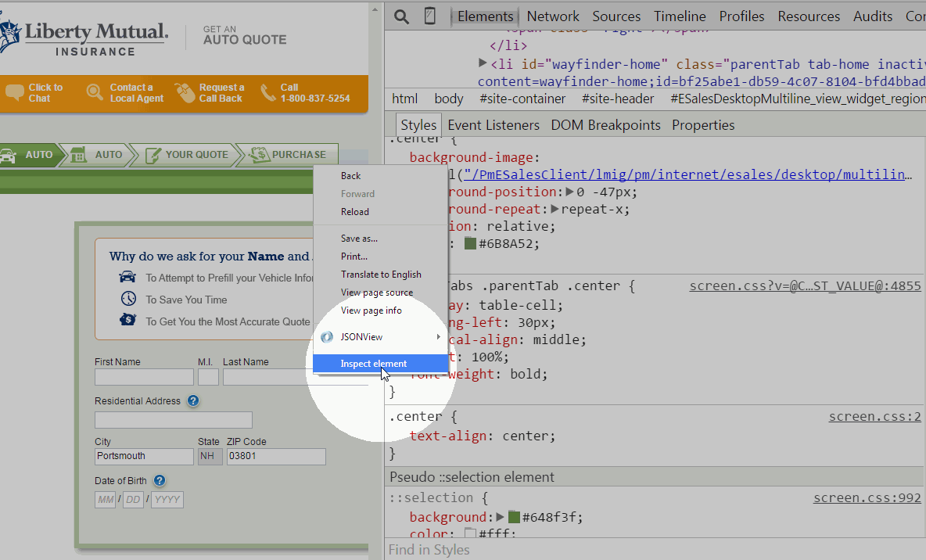Screen dimensions: 926x560
Task: Choose Translate to English in context menu
Action: point(381,274)
